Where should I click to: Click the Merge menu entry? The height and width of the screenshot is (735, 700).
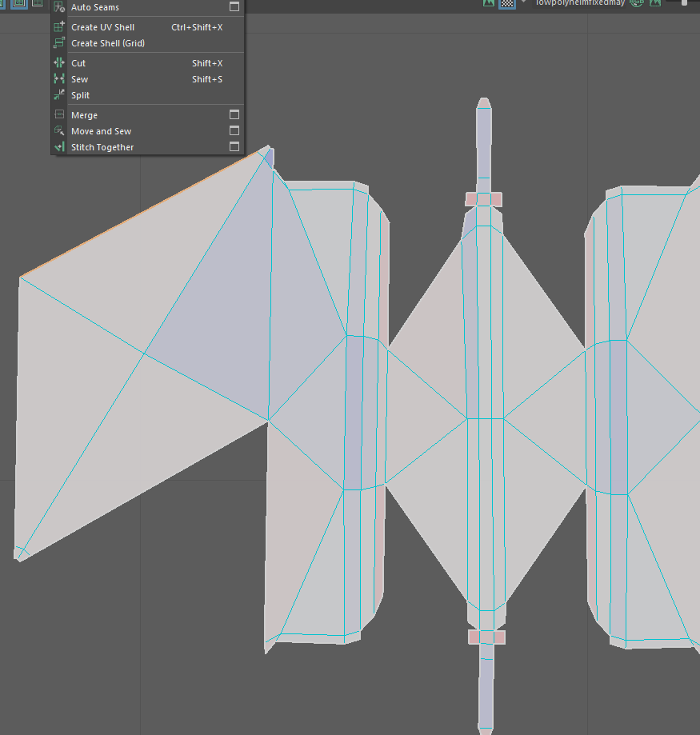pyautogui.click(x=84, y=115)
